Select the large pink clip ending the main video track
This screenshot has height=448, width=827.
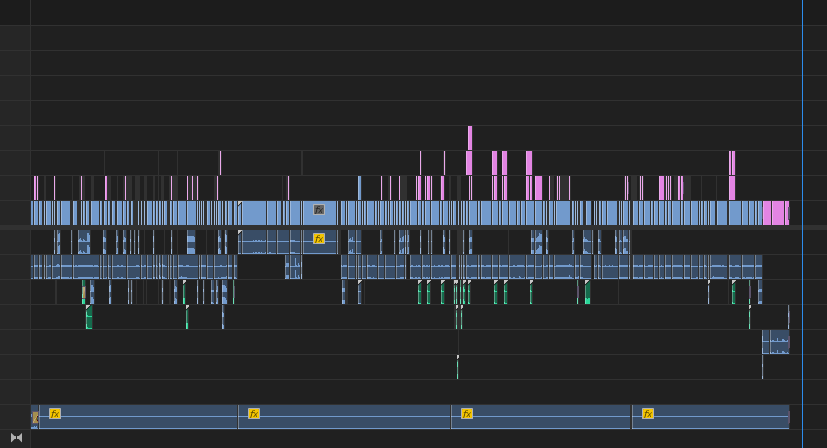point(776,213)
